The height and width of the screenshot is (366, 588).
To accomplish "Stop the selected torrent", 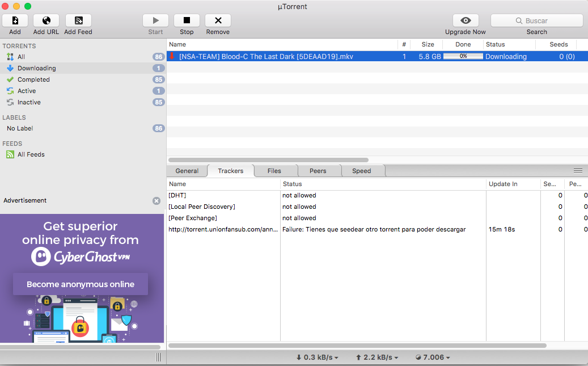I will 187,20.
